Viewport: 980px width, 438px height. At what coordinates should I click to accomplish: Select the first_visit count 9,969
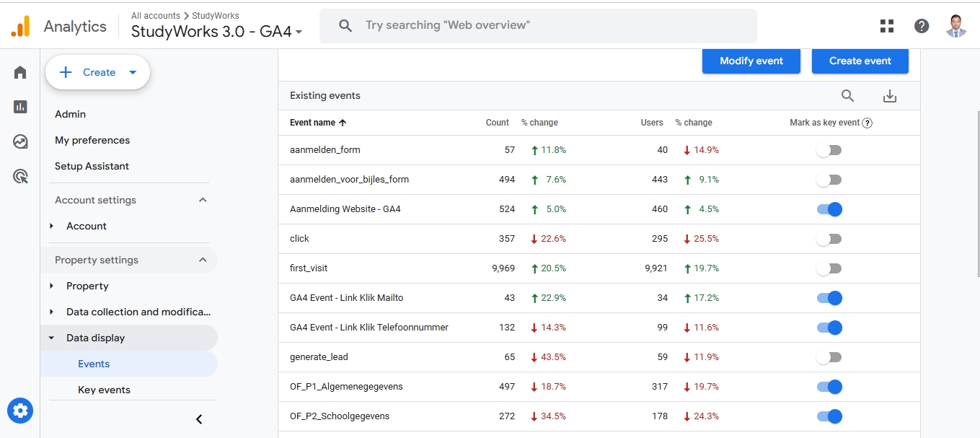tap(503, 268)
